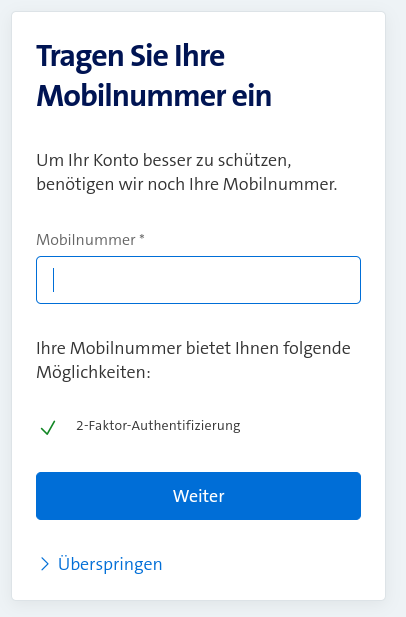The image size is (406, 617).
Task: Click the word "Möglichkeiten:"
Action: 94,372
